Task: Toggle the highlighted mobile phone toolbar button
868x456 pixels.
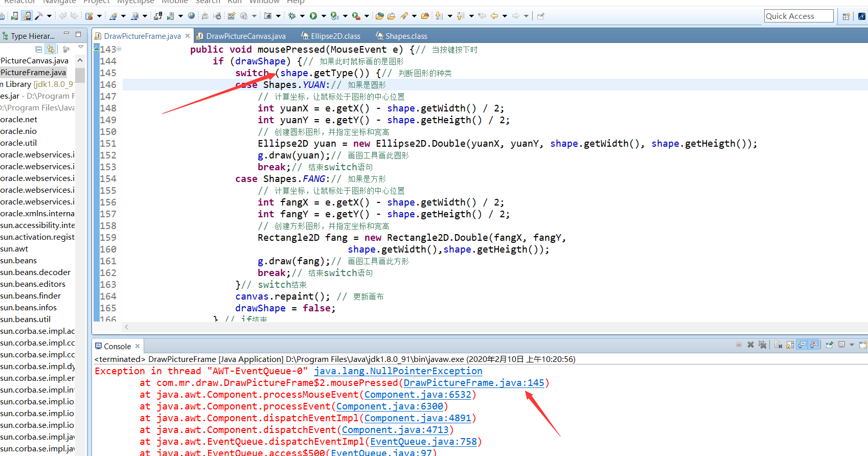Action: tap(27, 16)
